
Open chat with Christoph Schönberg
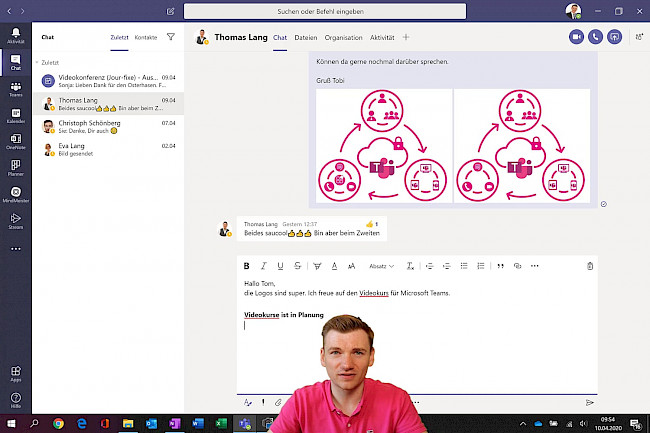(105, 127)
